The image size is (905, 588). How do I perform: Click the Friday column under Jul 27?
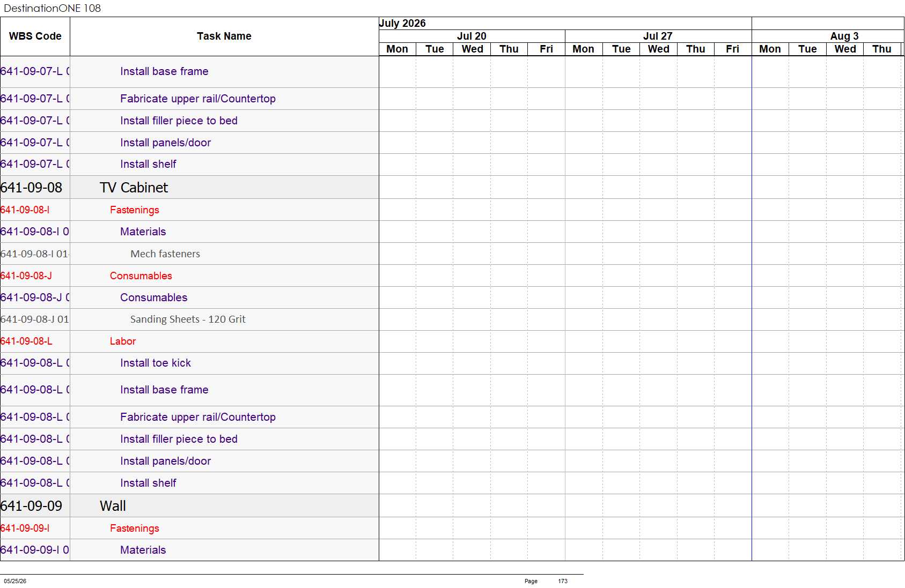click(733, 49)
